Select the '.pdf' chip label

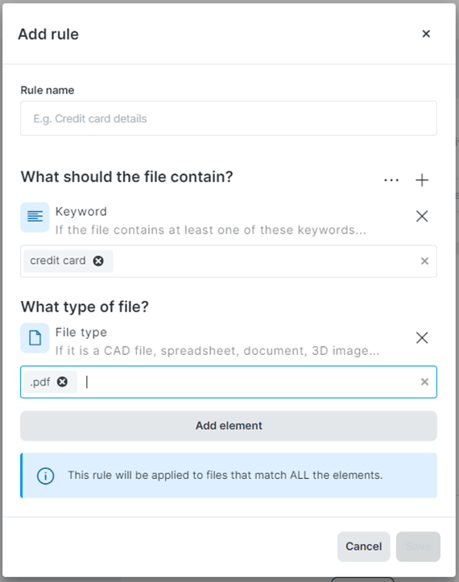[40, 382]
